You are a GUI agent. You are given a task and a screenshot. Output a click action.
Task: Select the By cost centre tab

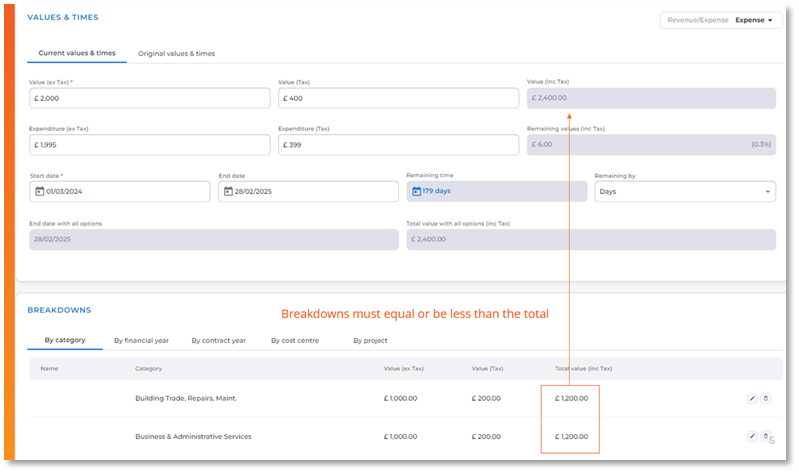pos(295,340)
